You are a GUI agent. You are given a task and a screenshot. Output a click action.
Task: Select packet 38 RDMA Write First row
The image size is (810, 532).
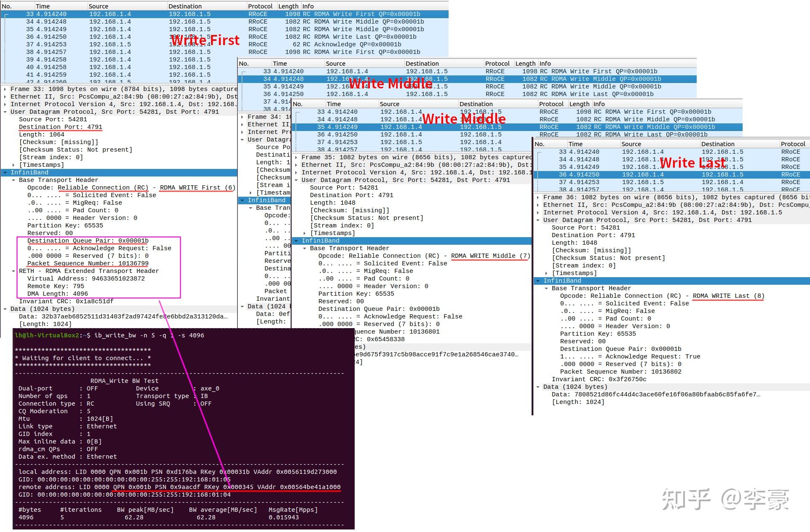coord(225,52)
